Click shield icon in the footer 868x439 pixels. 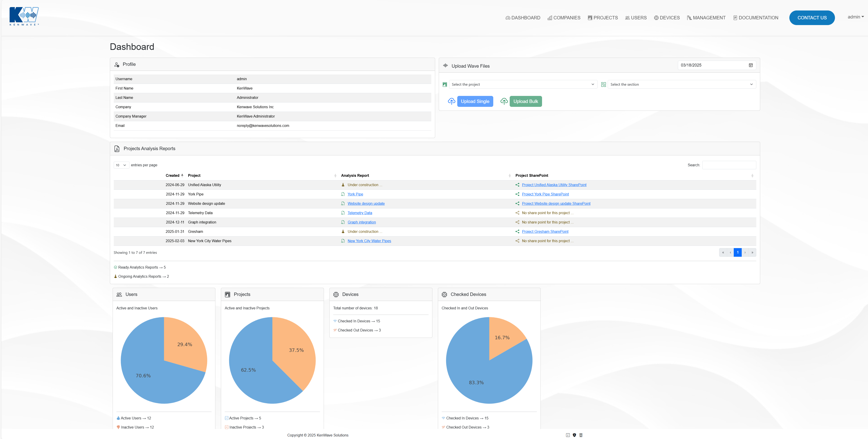click(x=574, y=435)
